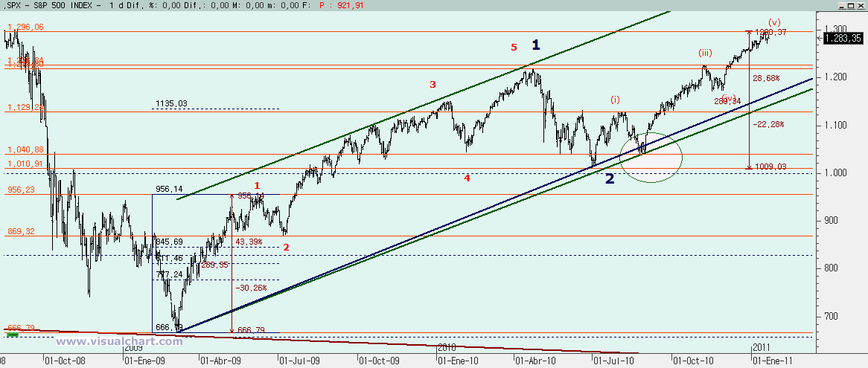Select the 956,23 horizontal level label
Viewport: 868px width, 368px height.
point(21,190)
